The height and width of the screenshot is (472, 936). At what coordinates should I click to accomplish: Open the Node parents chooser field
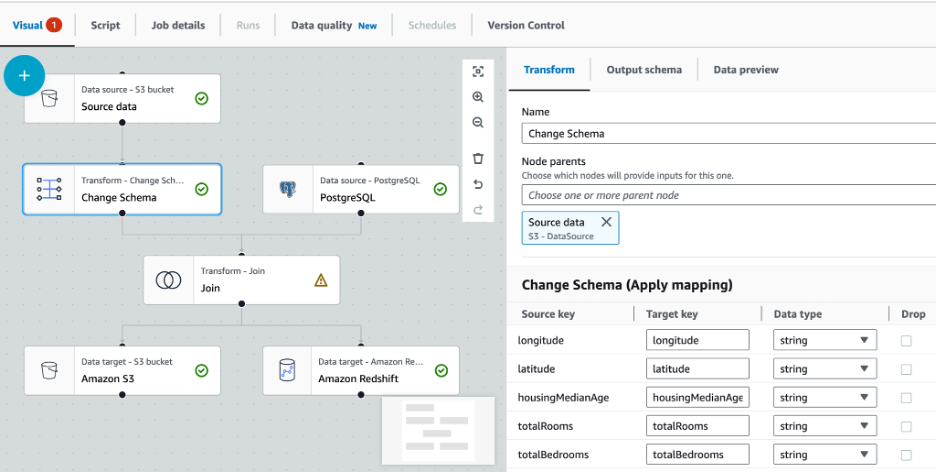pos(728,195)
